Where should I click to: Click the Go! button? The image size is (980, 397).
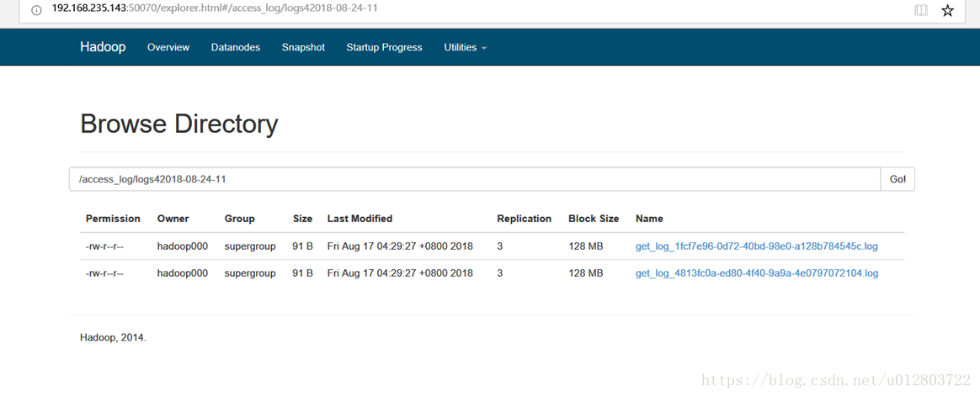(897, 179)
